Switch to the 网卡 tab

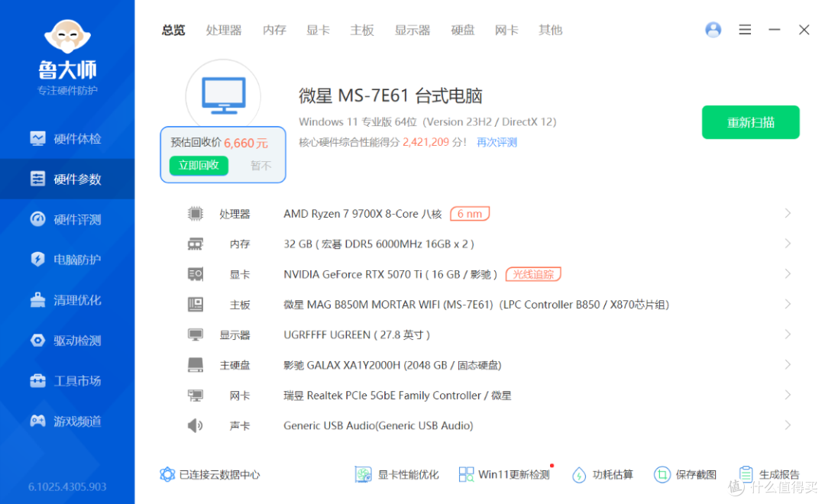click(506, 30)
